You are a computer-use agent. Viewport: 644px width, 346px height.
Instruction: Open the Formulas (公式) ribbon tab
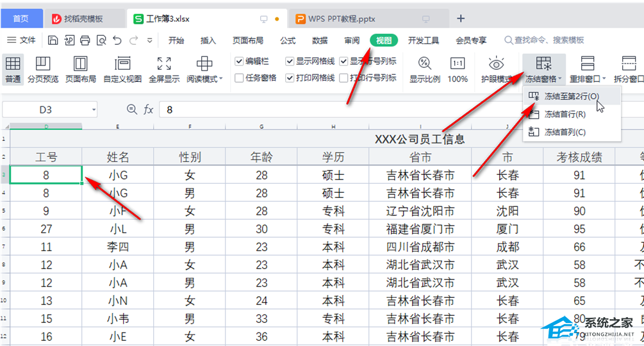(288, 40)
